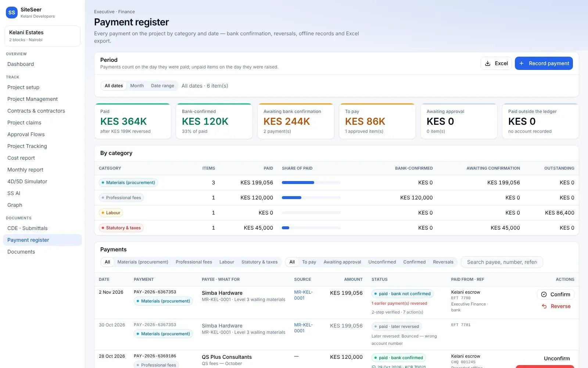The image size is (588, 368).
Task: Open MR-KEL-0001 source link for 30 Oct payment
Action: (303, 328)
